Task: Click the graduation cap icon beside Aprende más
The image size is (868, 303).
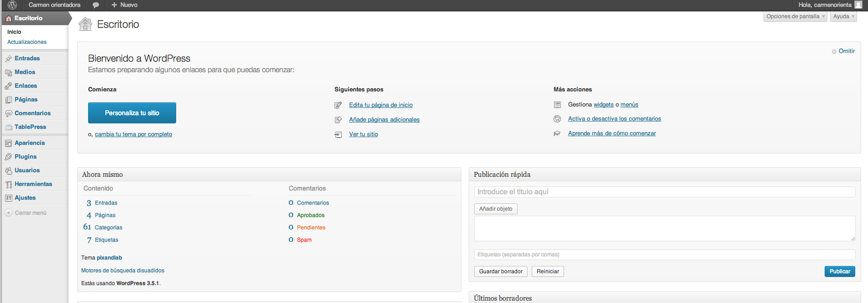Action: coord(557,133)
